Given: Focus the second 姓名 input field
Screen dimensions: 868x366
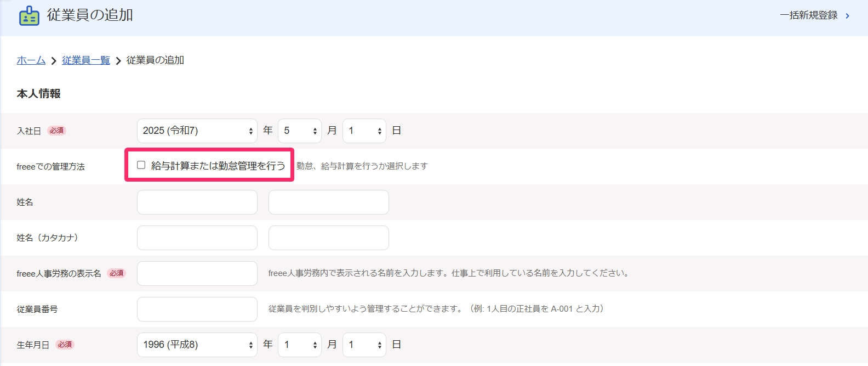Looking at the screenshot, I should (x=329, y=202).
